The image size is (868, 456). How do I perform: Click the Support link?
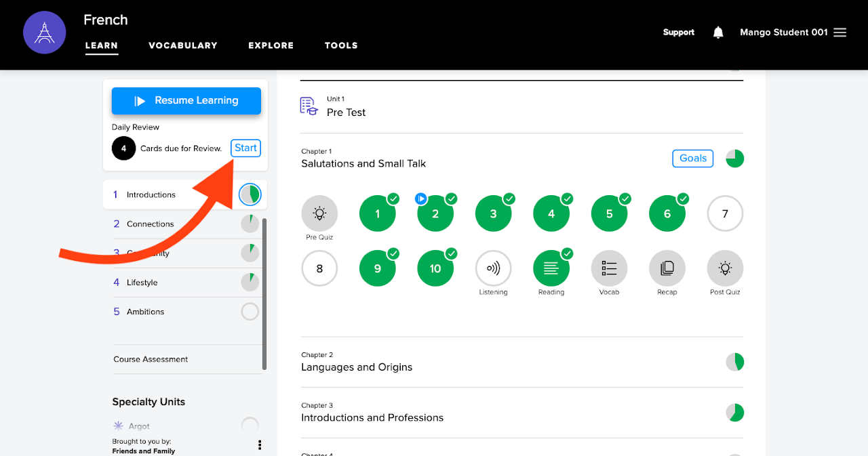pyautogui.click(x=679, y=33)
